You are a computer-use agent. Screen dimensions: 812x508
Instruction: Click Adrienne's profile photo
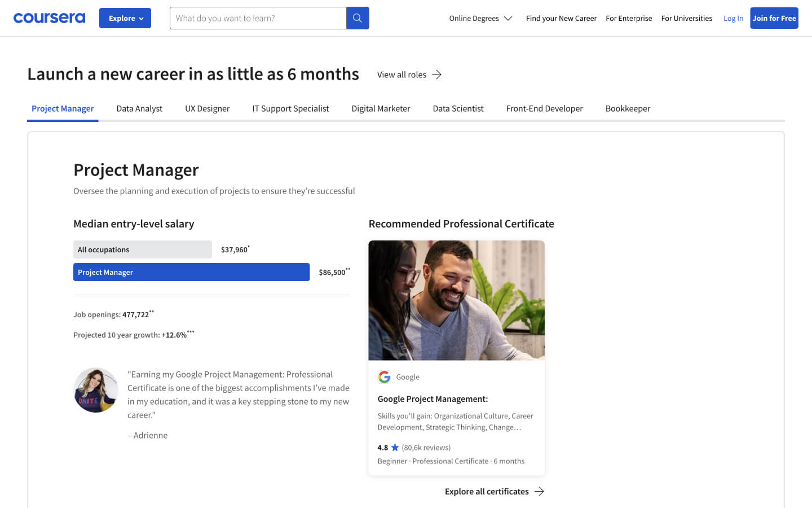click(x=96, y=389)
